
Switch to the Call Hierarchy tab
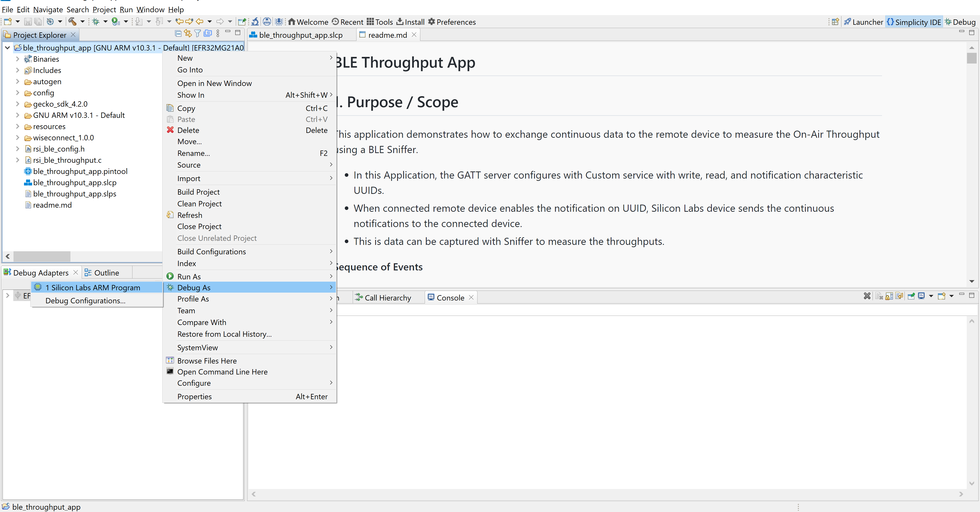point(383,297)
